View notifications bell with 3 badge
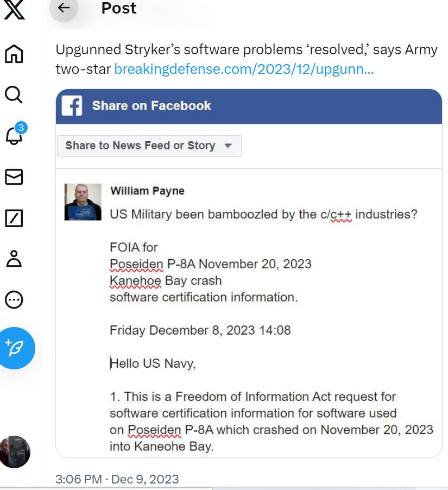This screenshot has height=490, width=448. click(x=15, y=135)
